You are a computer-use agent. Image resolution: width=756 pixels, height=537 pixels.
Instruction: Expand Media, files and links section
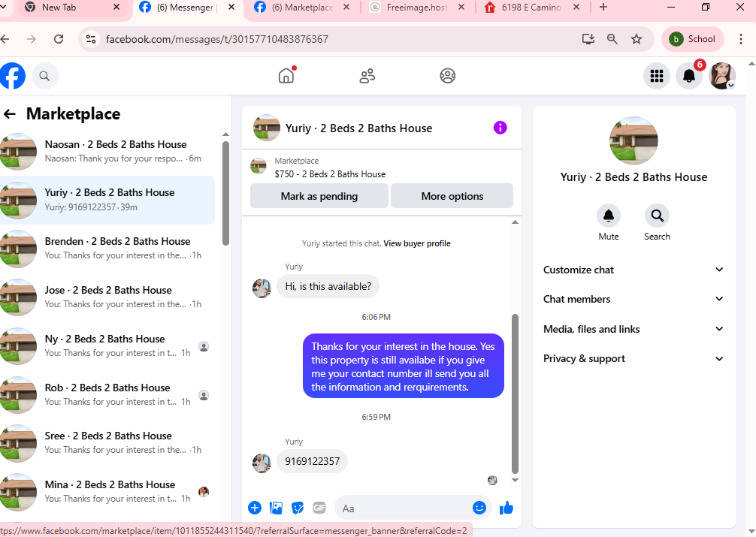[634, 329]
